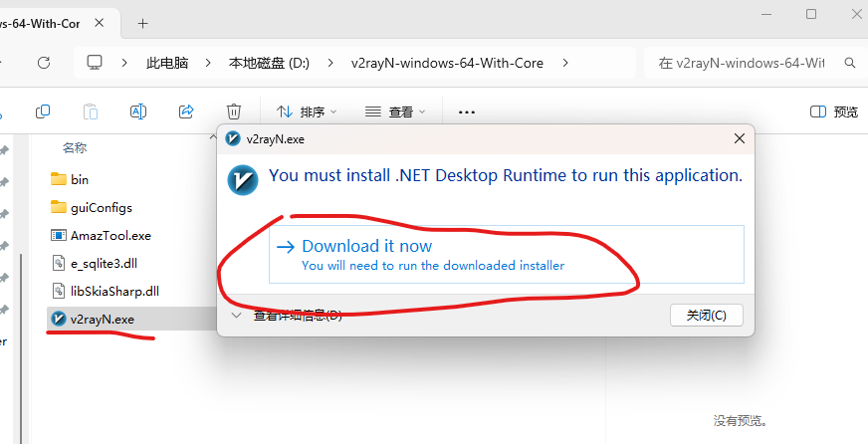Open the 排序 sort dropdown
Image resolution: width=868 pixels, height=444 pixels.
(307, 111)
